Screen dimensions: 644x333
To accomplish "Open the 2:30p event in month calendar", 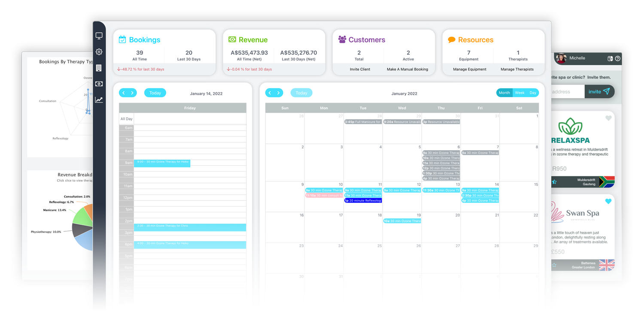I will click(x=480, y=195).
